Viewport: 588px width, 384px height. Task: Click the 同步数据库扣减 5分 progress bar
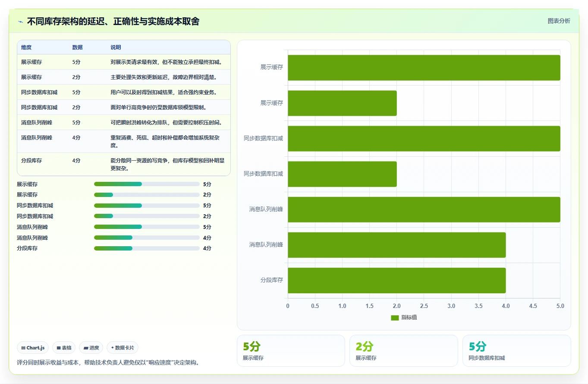(x=147, y=206)
